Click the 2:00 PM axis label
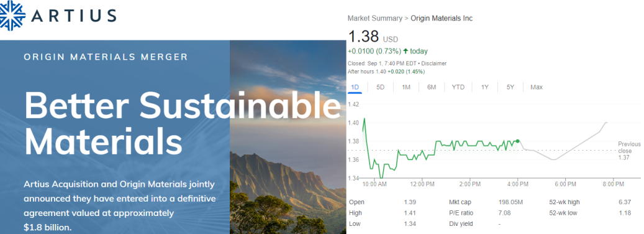This screenshot has width=644, height=234. [x=470, y=184]
